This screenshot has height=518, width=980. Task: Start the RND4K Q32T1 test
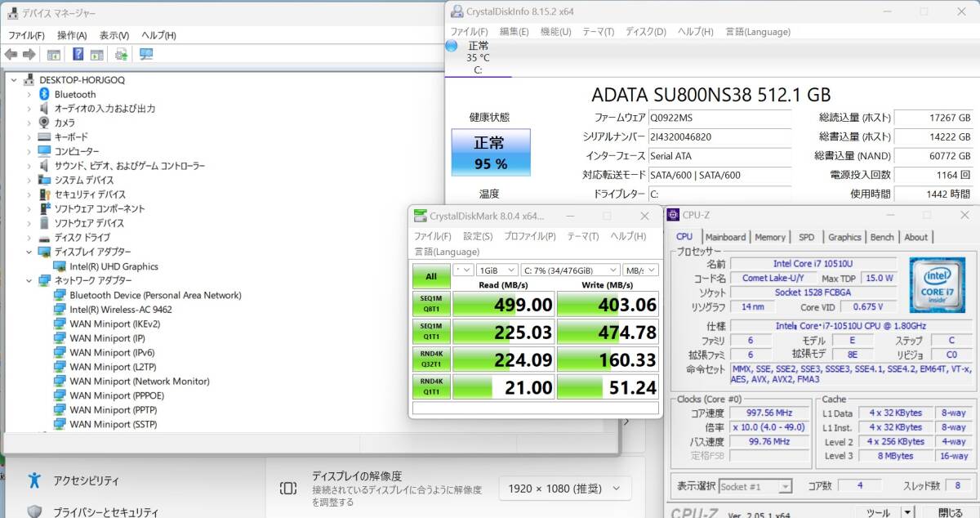[x=431, y=359]
